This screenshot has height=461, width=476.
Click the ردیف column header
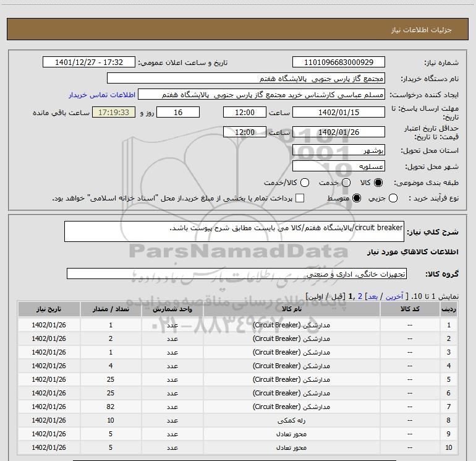[x=449, y=309]
